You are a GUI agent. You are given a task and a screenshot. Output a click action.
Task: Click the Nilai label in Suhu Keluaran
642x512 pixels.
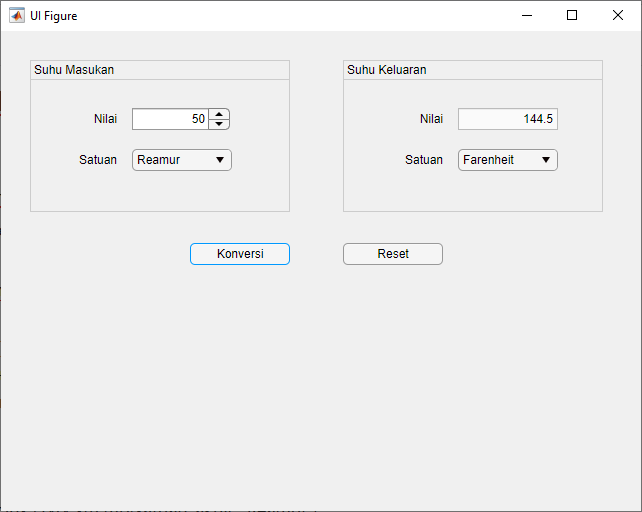431,119
